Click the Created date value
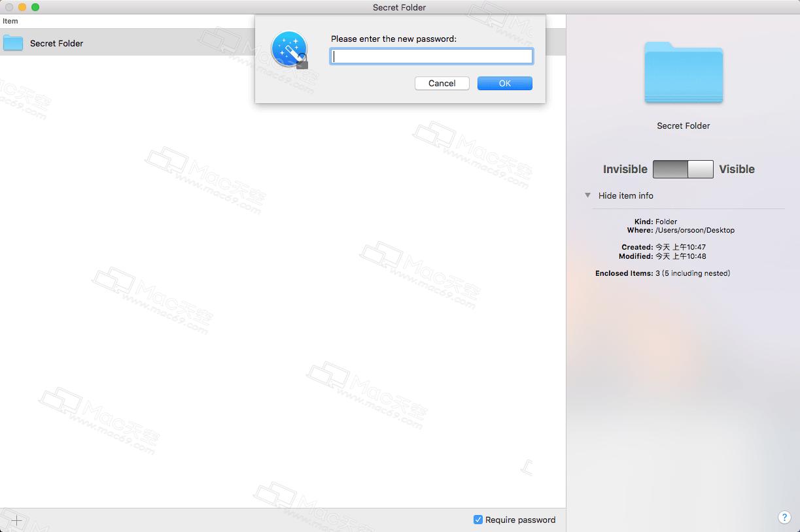This screenshot has width=800, height=532. point(681,247)
